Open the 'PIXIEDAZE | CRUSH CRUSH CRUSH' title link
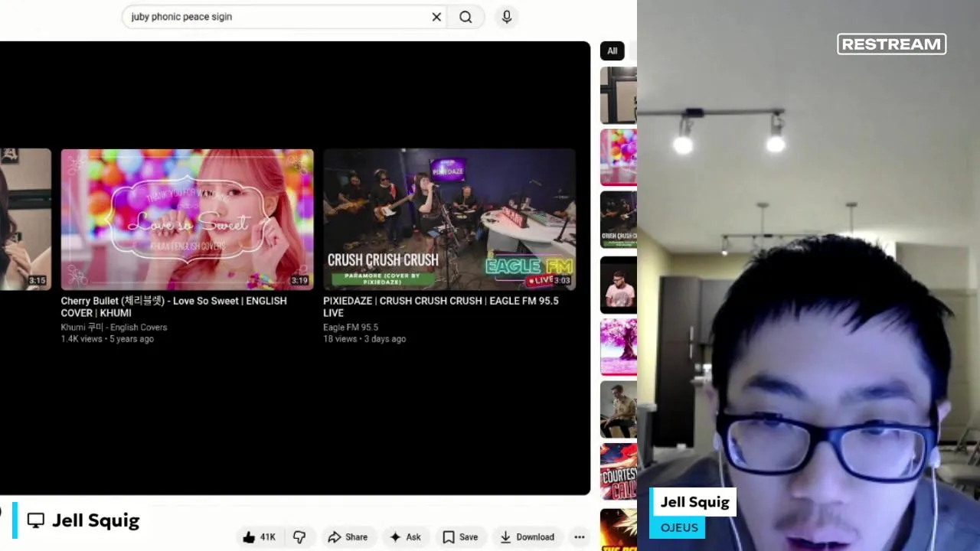The height and width of the screenshot is (551, 980). 441,307
